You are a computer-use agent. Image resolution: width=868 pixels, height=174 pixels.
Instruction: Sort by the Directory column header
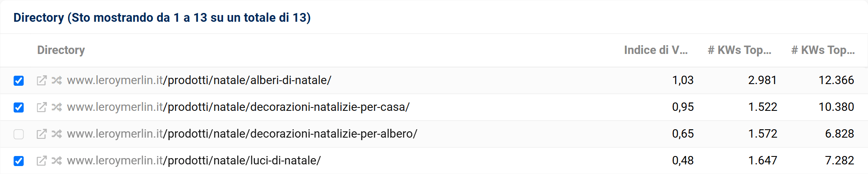[61, 50]
